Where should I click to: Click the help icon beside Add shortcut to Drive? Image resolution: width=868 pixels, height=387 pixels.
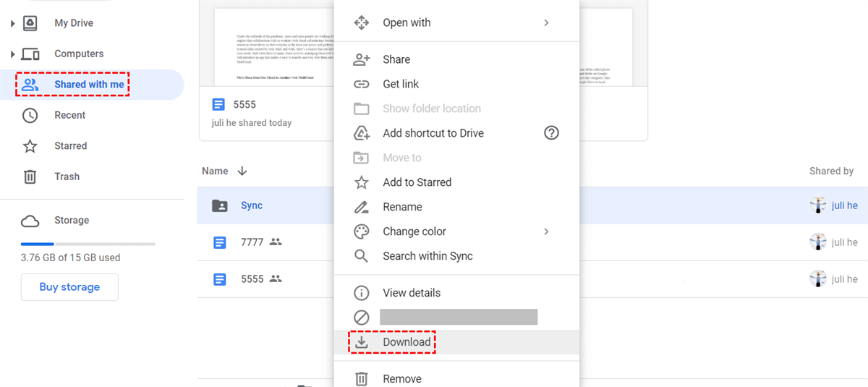551,133
